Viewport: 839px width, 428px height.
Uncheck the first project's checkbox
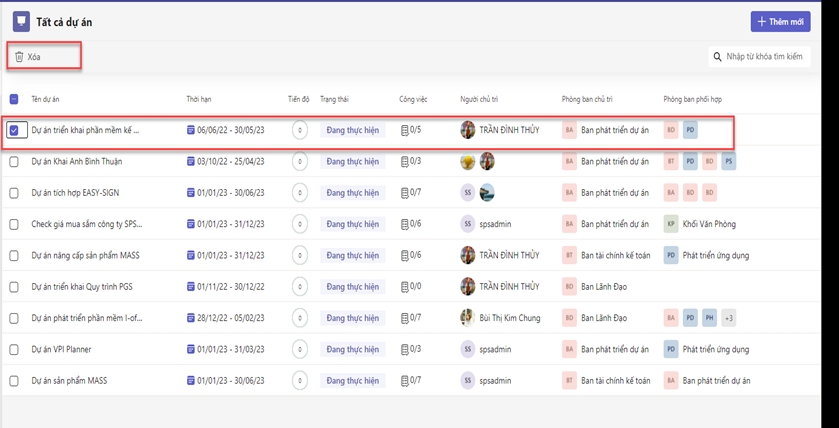pyautogui.click(x=14, y=130)
